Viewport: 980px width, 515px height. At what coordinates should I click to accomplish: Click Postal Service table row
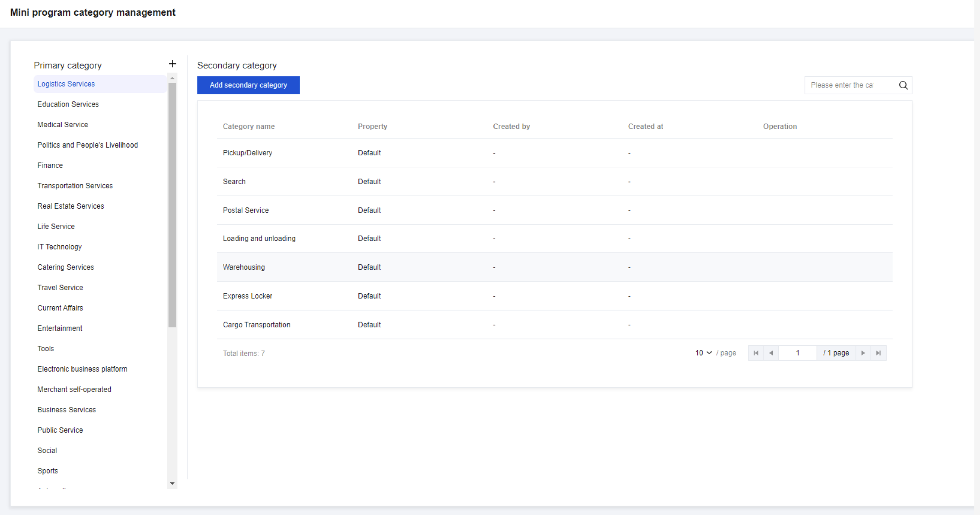pyautogui.click(x=555, y=210)
